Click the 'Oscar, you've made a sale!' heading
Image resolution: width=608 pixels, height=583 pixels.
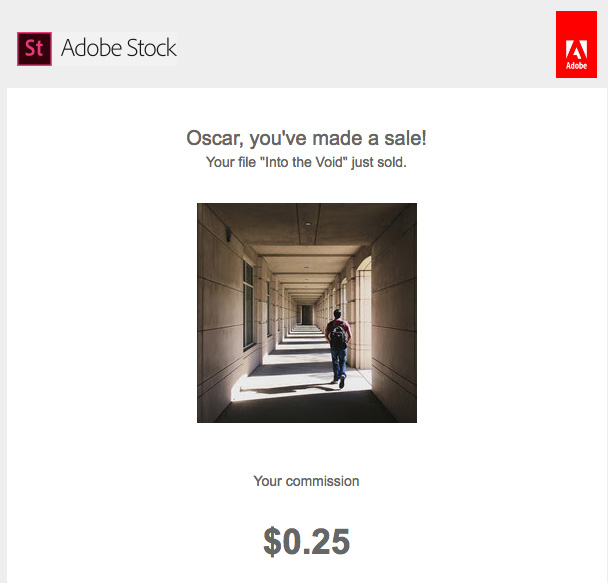click(306, 138)
